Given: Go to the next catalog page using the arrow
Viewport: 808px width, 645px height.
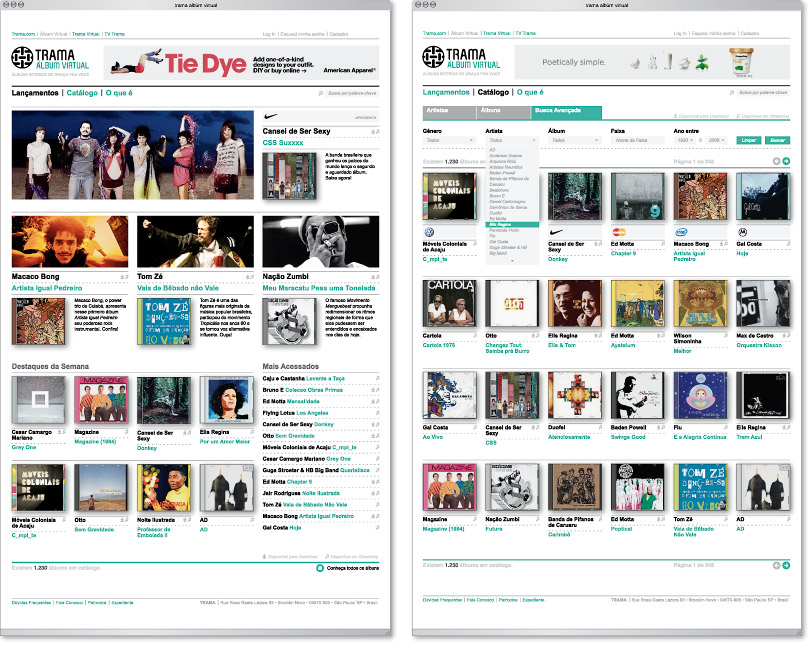Looking at the screenshot, I should coord(786,161).
